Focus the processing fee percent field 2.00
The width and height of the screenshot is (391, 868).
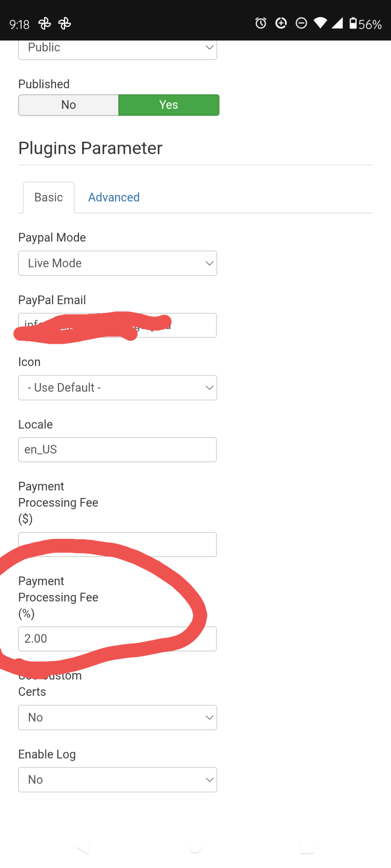[117, 639]
